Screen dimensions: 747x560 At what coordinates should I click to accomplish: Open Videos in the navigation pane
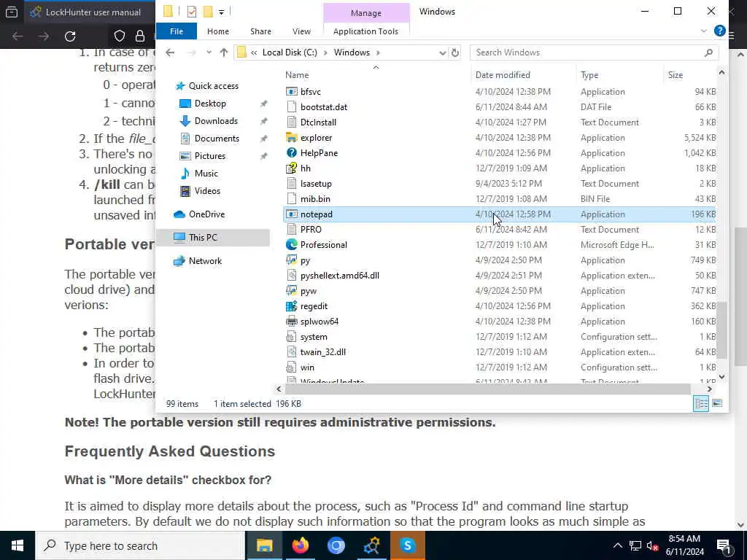207,191
